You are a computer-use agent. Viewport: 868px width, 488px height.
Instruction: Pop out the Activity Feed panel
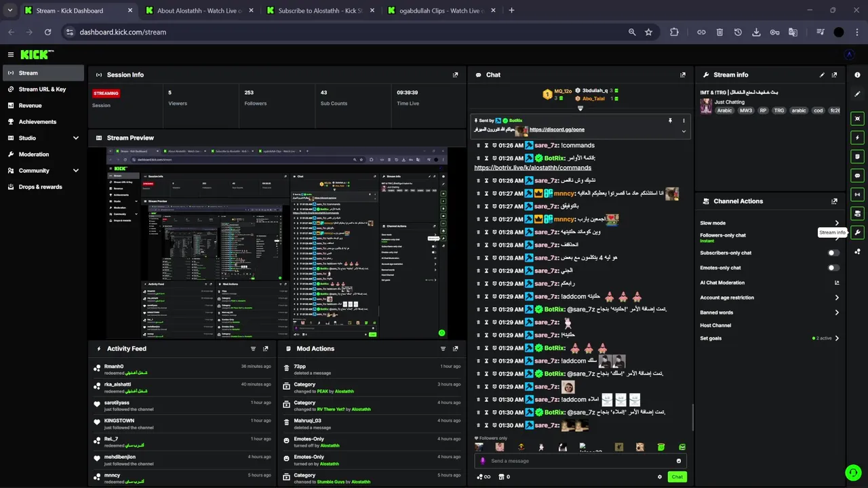265,349
